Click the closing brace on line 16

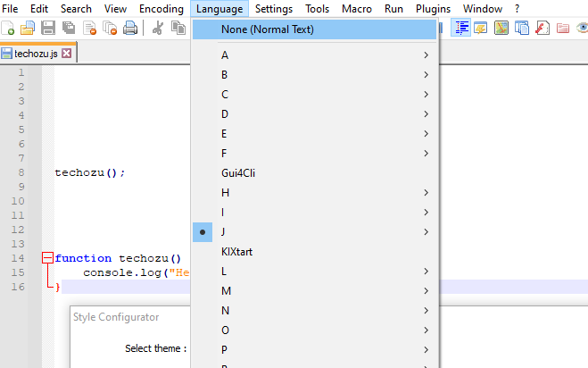point(57,288)
